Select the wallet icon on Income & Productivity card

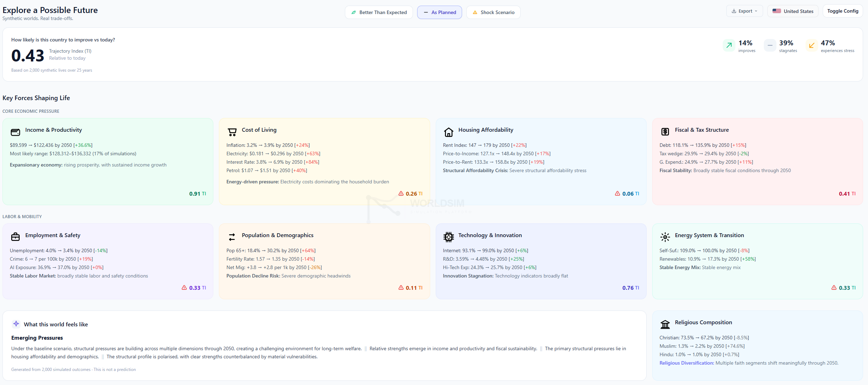[15, 132]
